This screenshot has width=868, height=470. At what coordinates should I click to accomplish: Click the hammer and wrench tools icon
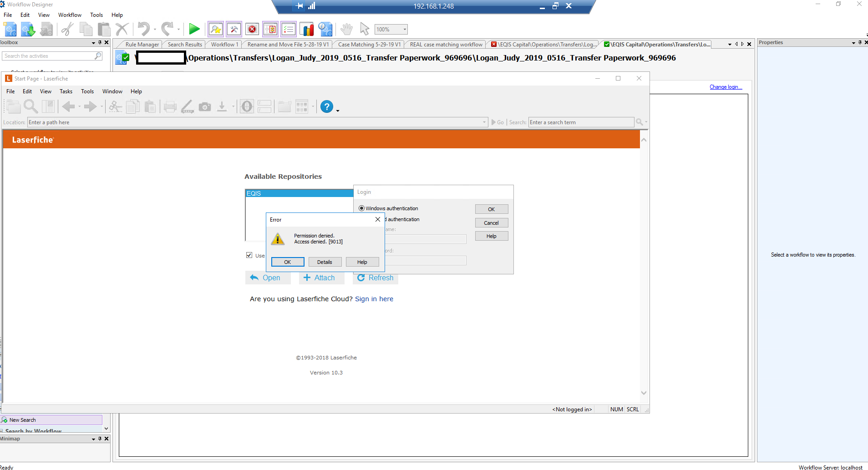point(234,29)
